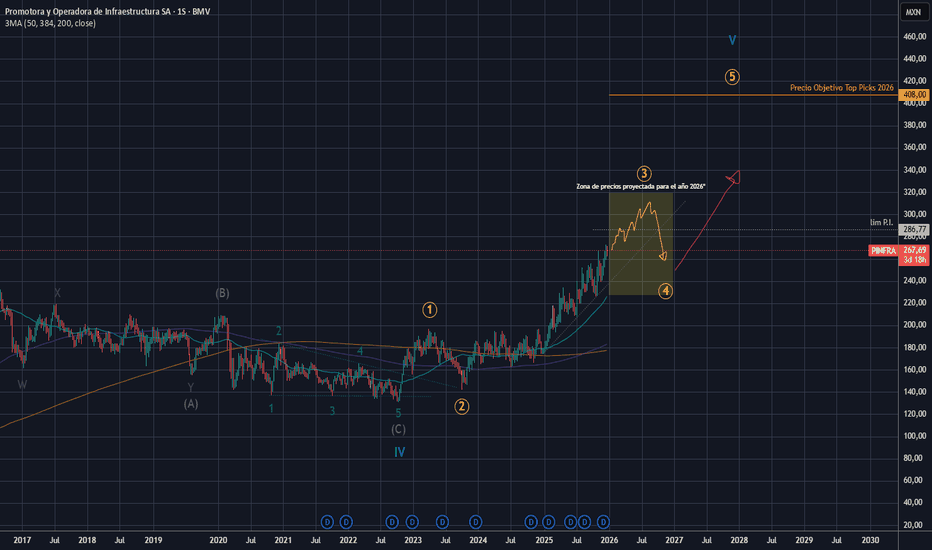
Task: Select the Precio Objetivo Top Picks 2026 text
Action: click(x=842, y=87)
